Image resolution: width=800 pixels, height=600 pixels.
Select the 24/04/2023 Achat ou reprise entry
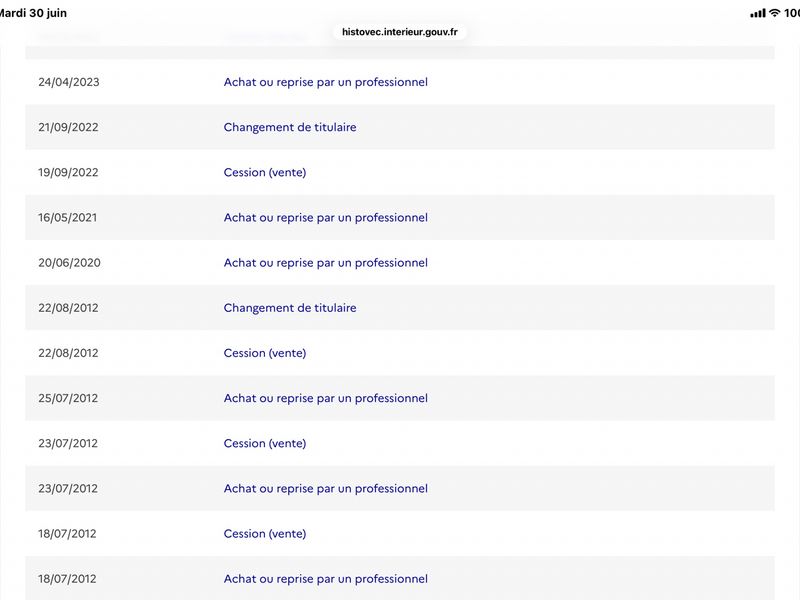[400, 82]
